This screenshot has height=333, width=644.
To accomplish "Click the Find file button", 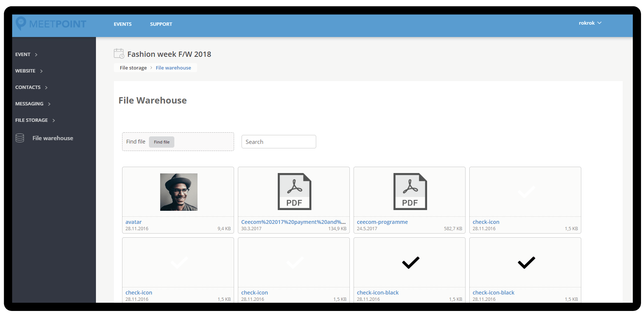I will pos(162,142).
